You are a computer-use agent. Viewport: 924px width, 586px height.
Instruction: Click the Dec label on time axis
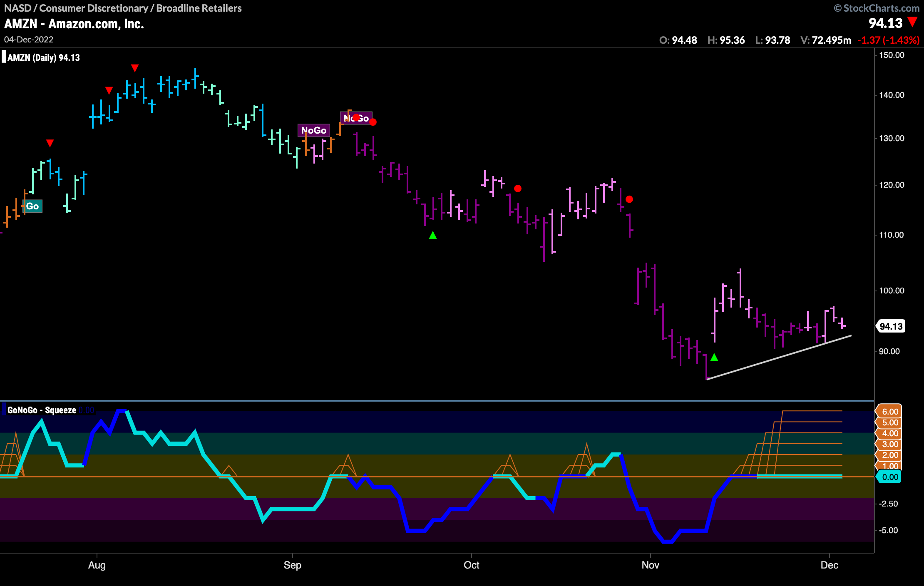(x=830, y=565)
